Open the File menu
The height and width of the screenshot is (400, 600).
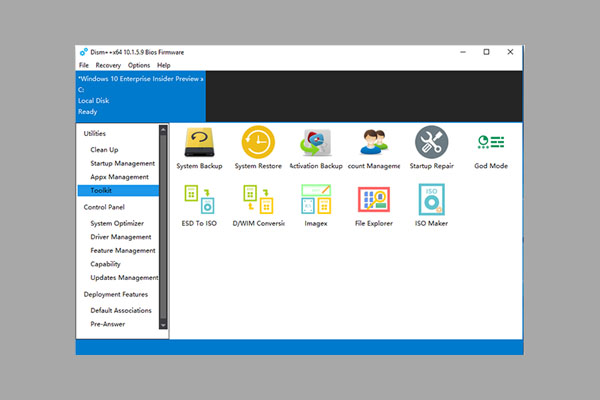[x=84, y=65]
